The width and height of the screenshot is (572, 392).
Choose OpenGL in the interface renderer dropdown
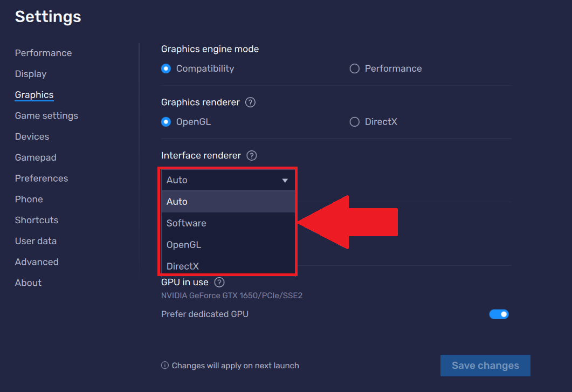click(x=183, y=244)
